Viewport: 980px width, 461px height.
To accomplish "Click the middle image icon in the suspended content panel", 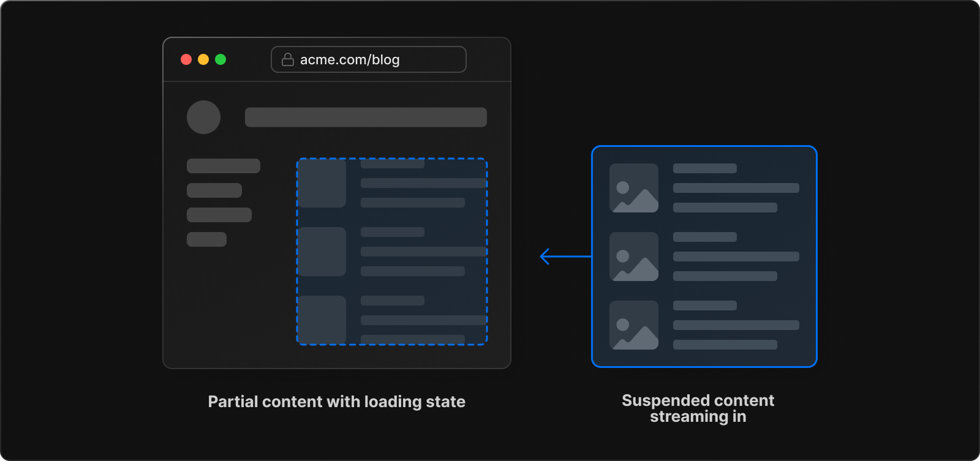I will [x=634, y=257].
